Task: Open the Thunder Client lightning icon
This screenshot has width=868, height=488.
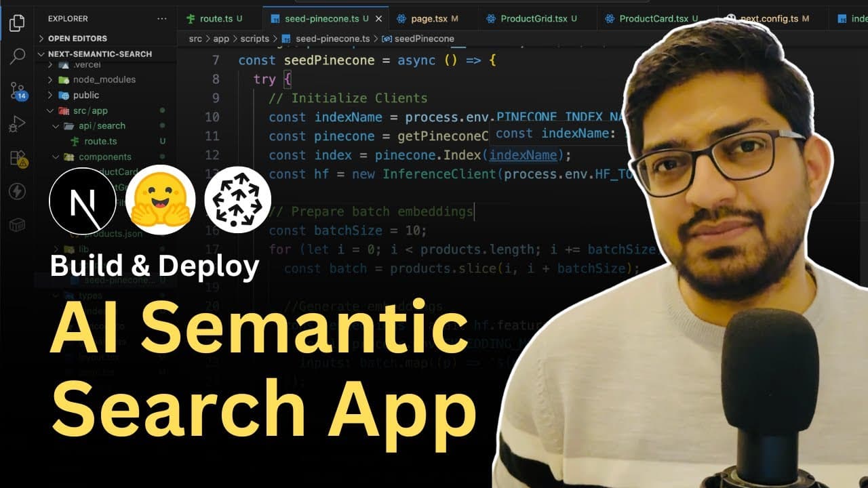Action: (17, 191)
